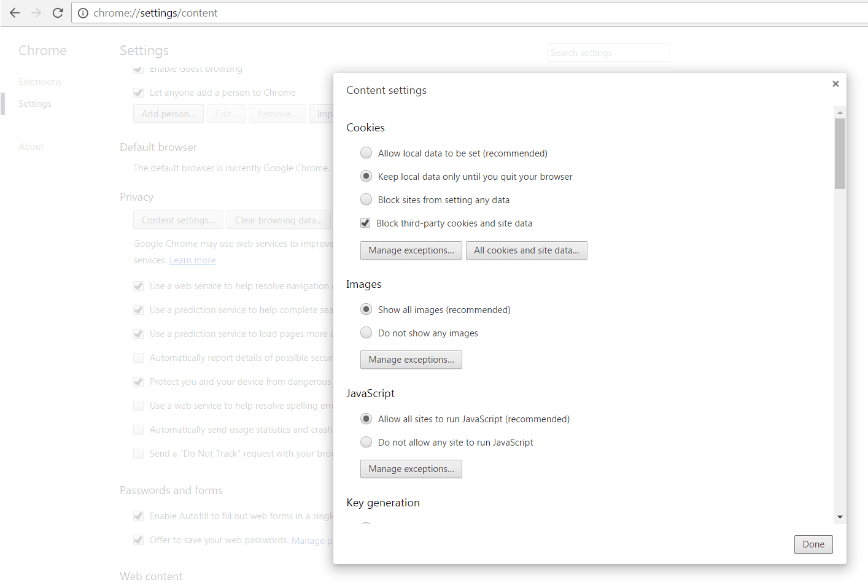Screen dimensions: 868x588
Task: Click the Key generation section heading
Action: point(383,503)
